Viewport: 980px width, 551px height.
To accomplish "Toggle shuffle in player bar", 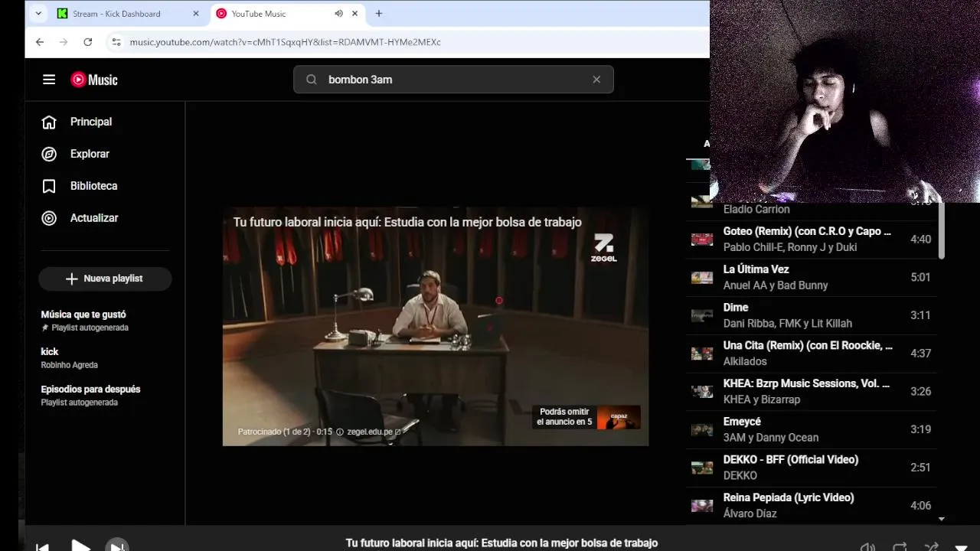I will click(x=931, y=546).
